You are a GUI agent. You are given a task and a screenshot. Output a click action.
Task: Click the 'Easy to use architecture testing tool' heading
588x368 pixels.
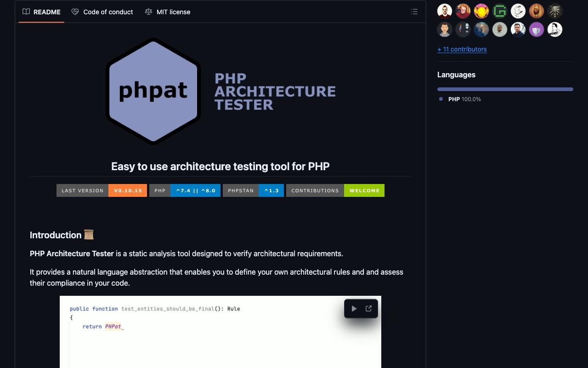pos(220,167)
